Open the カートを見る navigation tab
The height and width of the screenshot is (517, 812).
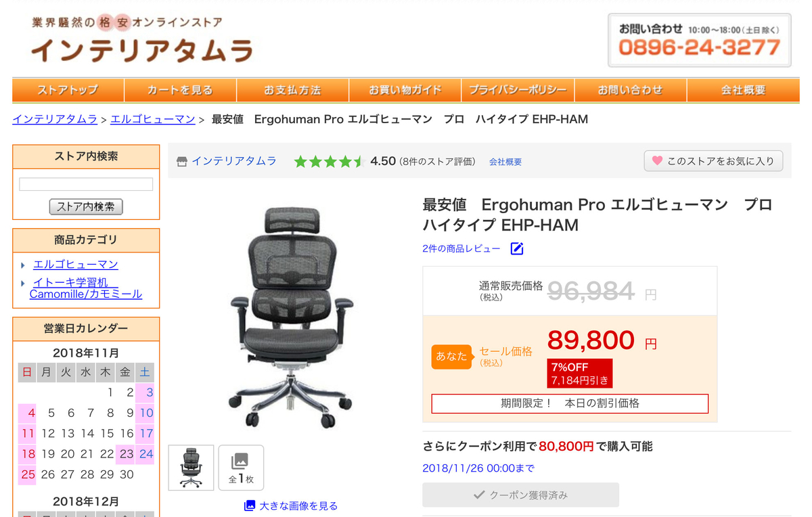[x=180, y=90]
